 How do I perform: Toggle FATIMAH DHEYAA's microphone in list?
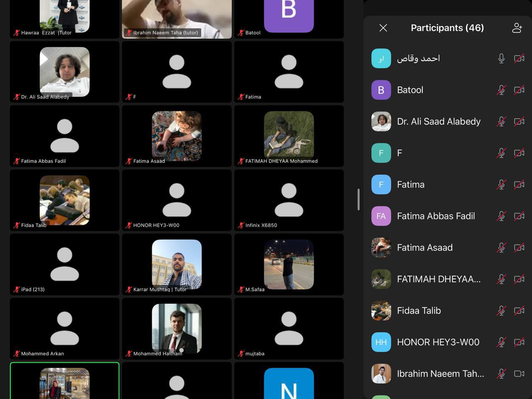point(501,279)
